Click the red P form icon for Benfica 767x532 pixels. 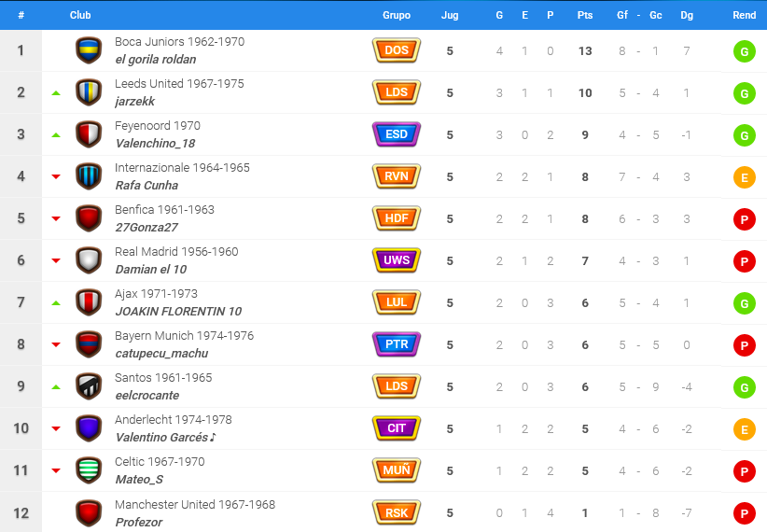(744, 219)
